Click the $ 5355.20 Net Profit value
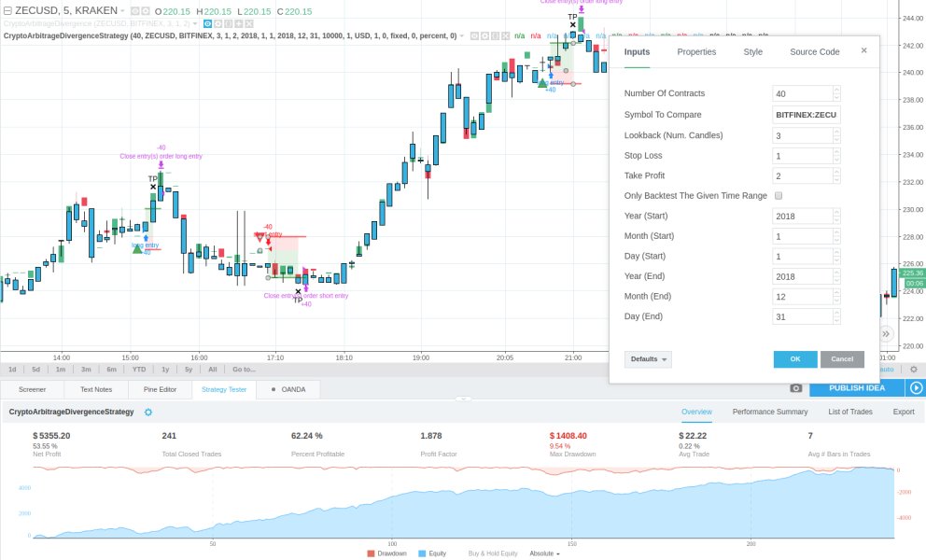Screen dimensions: 926x560 click(x=51, y=435)
